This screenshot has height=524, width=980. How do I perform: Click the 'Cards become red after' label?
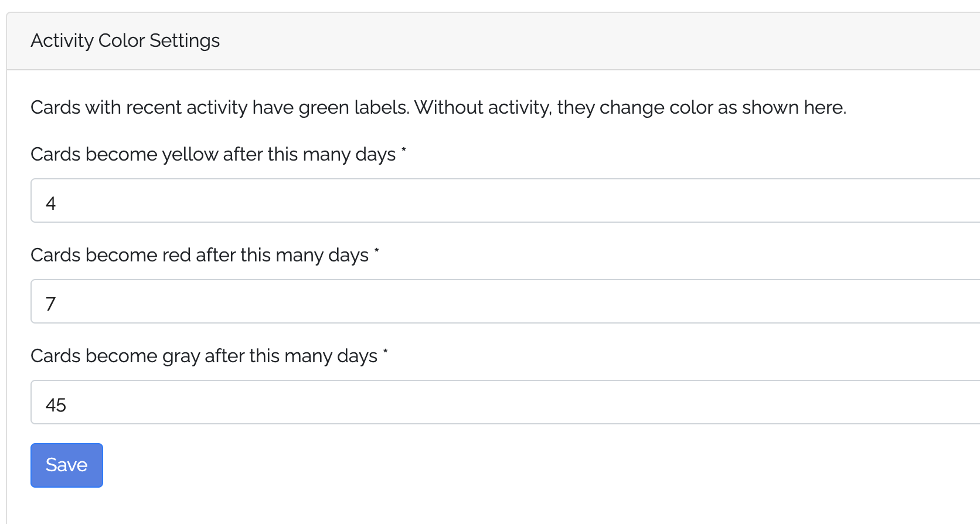point(199,255)
